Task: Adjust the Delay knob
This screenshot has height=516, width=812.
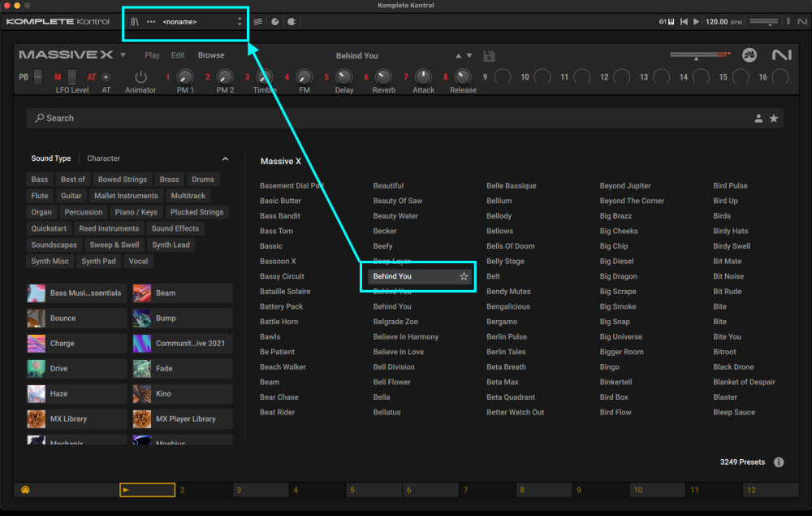Action: tap(343, 77)
